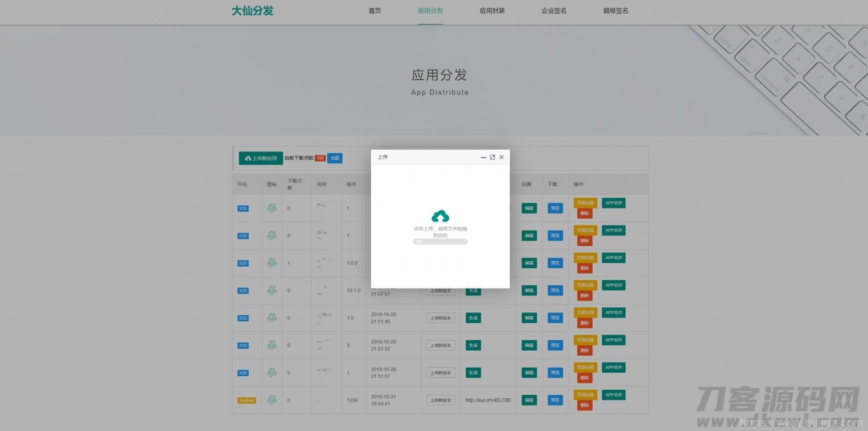The width and height of the screenshot is (868, 431).
Task: Click the app icon in version 10.1.0 row
Action: (272, 290)
